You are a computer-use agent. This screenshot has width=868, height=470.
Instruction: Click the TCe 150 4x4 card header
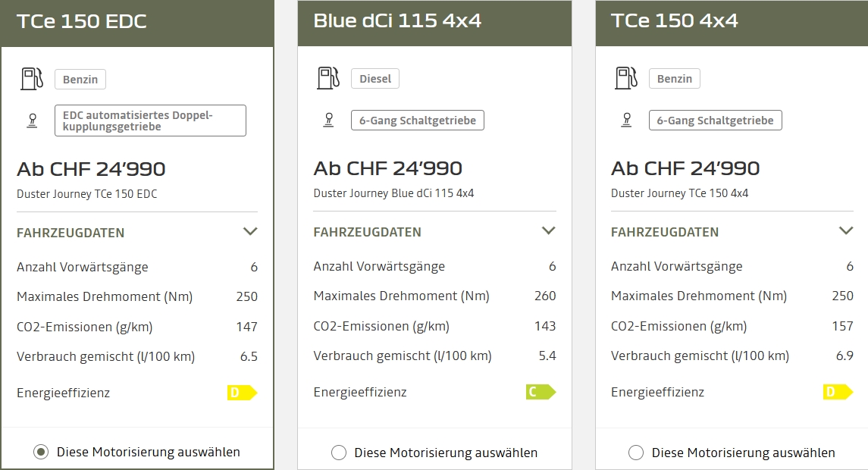point(732,21)
